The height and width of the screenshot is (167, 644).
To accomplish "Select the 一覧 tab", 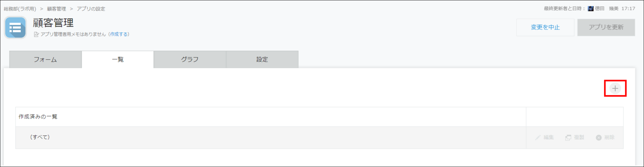I will point(118,59).
